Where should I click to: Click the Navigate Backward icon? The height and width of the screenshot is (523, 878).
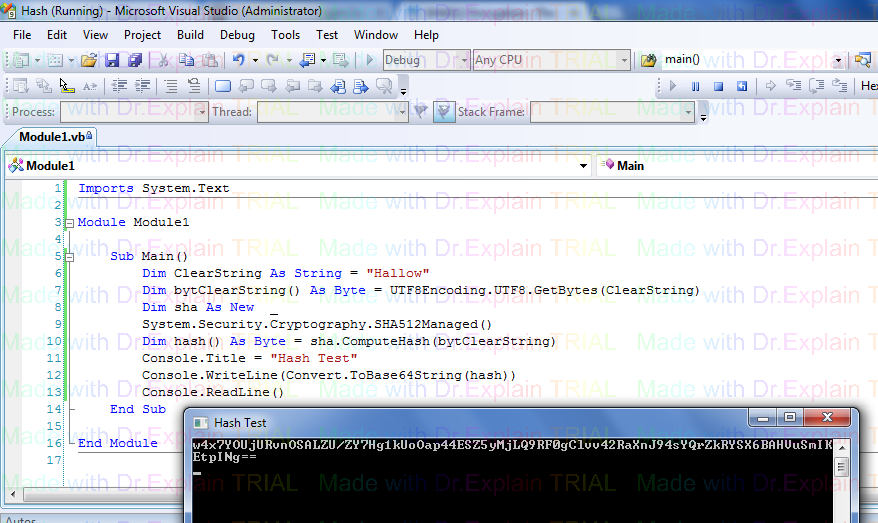coord(307,60)
